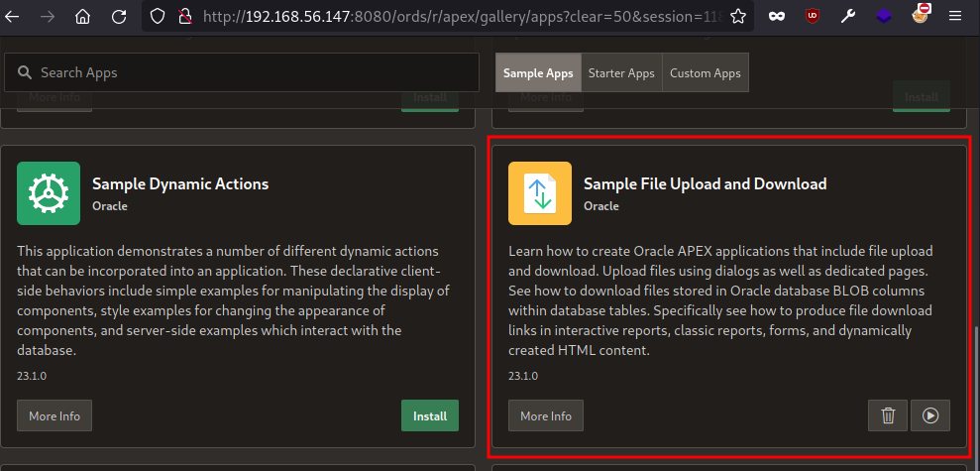Click the magnifier icon in Search Apps
The height and width of the screenshot is (471, 980).
coord(25,72)
